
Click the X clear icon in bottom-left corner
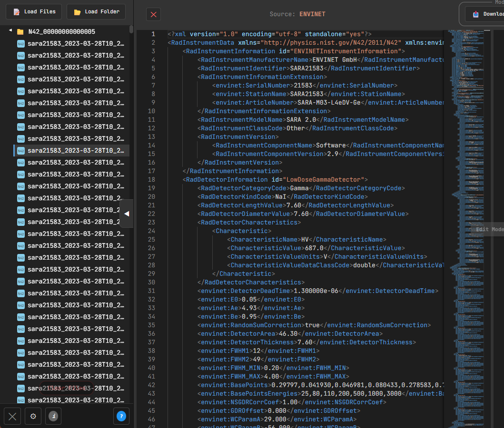13,417
